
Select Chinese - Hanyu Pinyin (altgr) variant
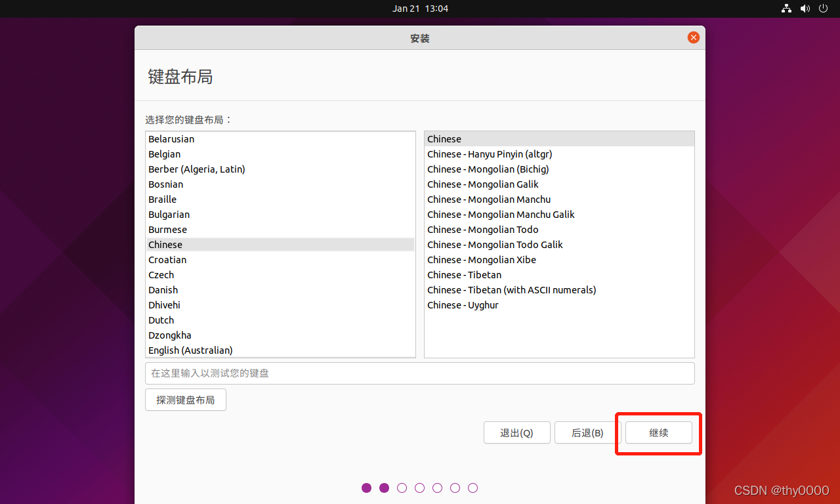(x=559, y=154)
